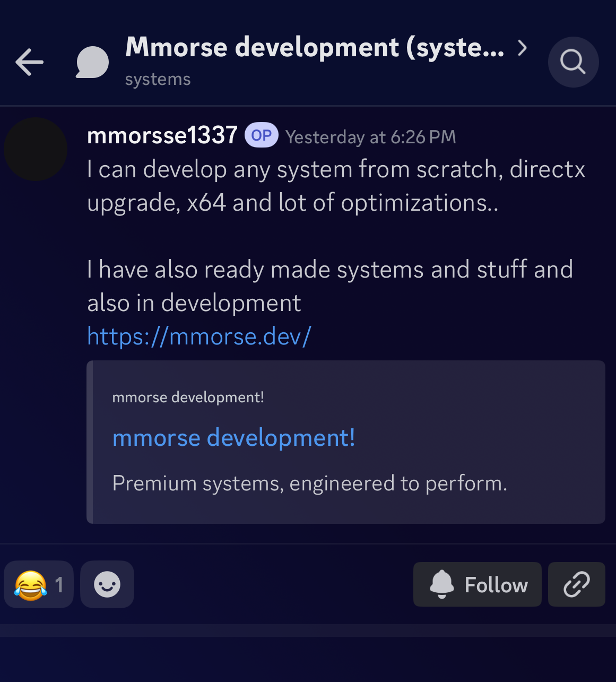
Task: Click the copy link chain icon
Action: coord(577,584)
